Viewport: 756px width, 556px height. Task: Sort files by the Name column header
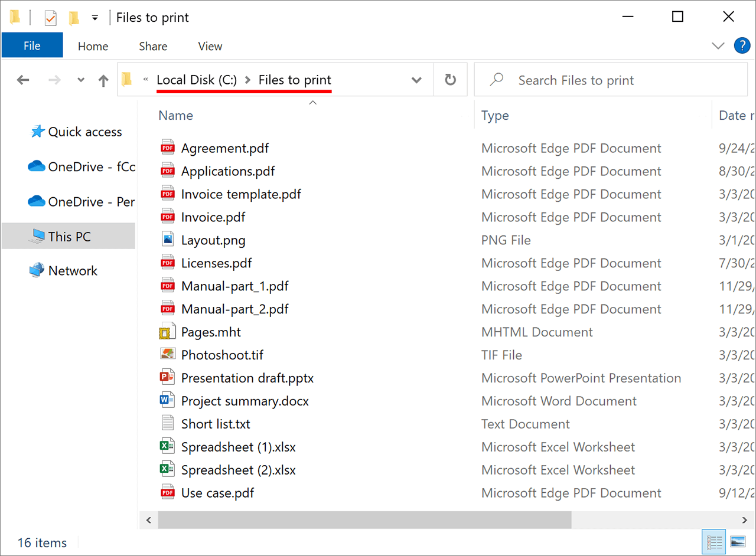(x=175, y=115)
